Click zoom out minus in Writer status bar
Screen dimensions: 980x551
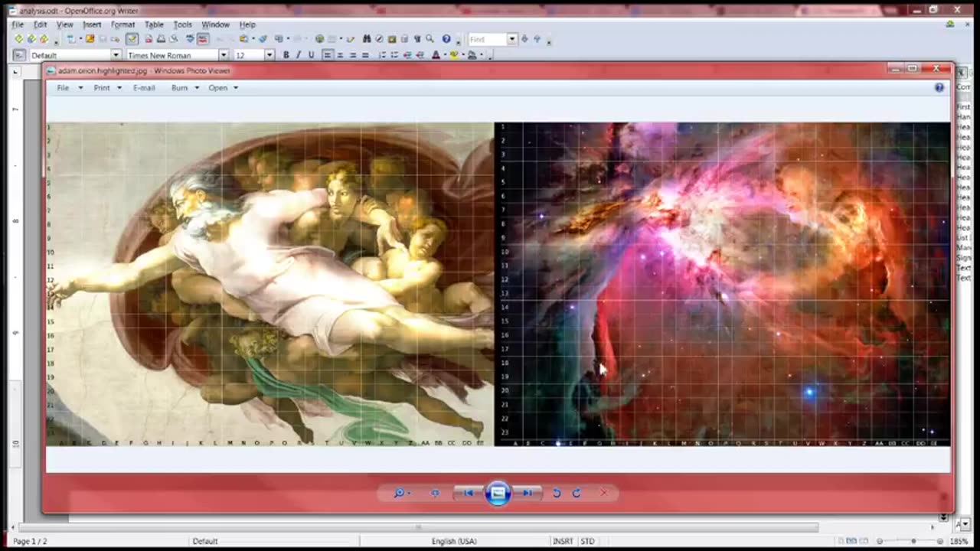click(x=880, y=541)
